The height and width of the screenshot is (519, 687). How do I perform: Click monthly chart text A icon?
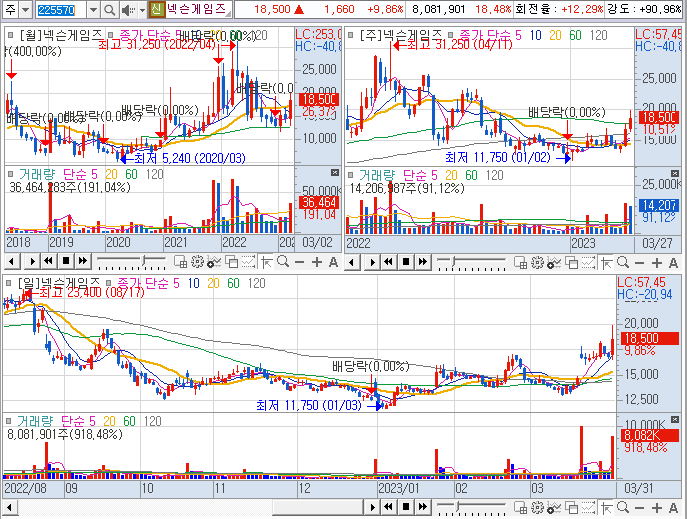pos(333,262)
